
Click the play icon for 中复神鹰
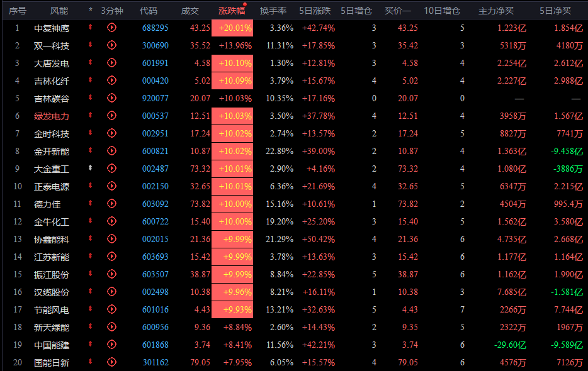click(112, 28)
